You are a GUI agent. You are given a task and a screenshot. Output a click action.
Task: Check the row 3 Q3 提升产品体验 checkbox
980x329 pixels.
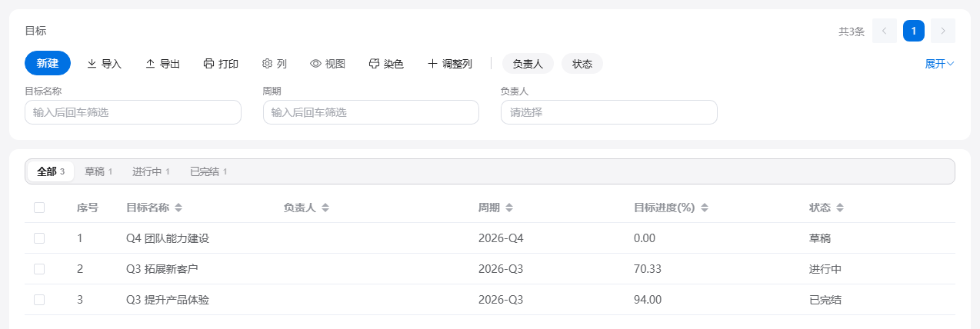[39, 300]
